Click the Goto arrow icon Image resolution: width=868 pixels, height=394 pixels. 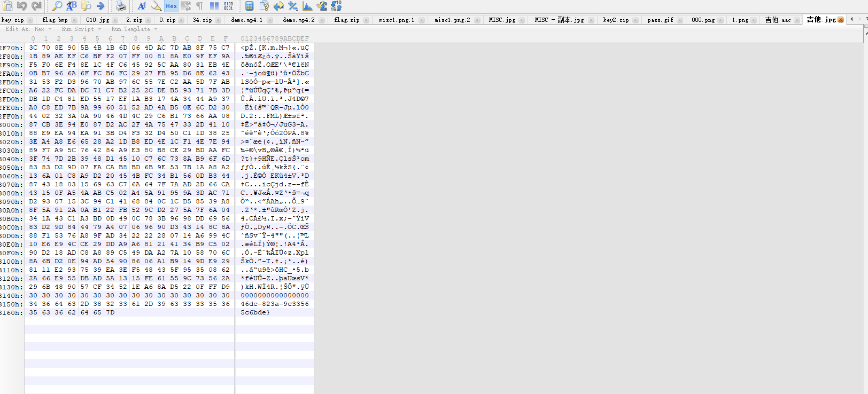coord(100,6)
